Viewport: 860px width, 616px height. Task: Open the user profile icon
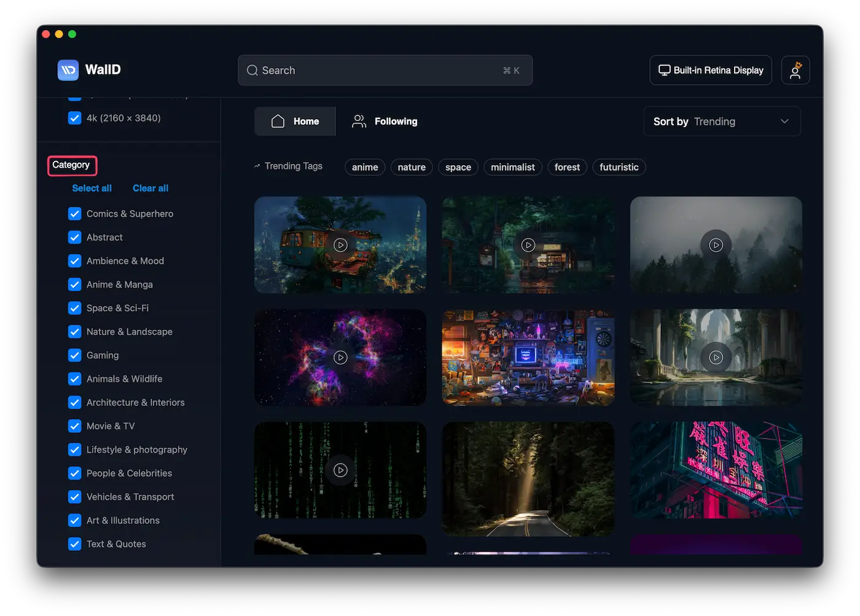(795, 70)
